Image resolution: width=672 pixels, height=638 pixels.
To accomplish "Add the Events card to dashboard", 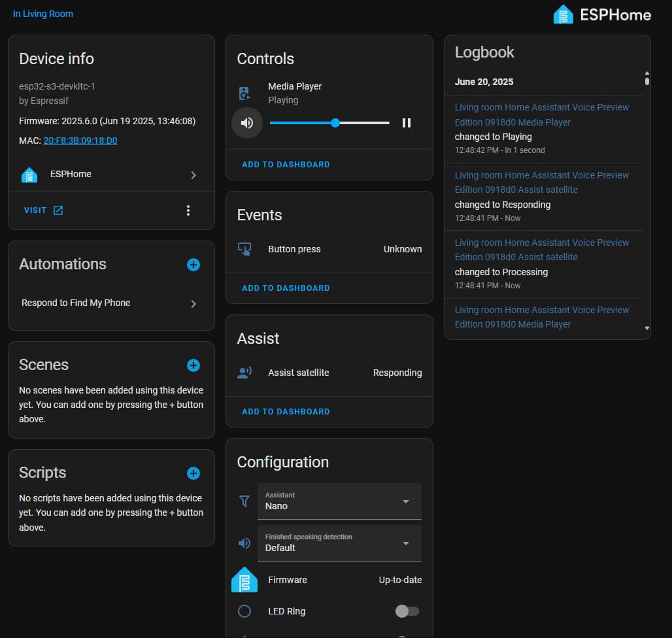I will pyautogui.click(x=286, y=288).
